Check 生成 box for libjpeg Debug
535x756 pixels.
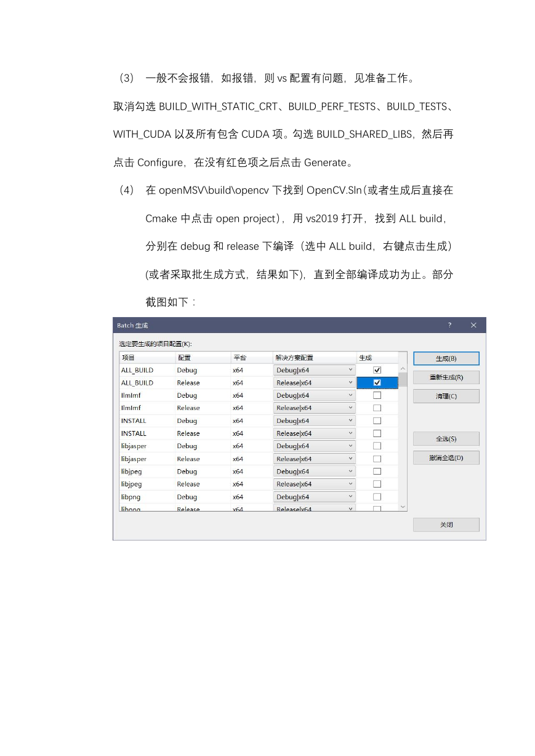[x=377, y=472]
